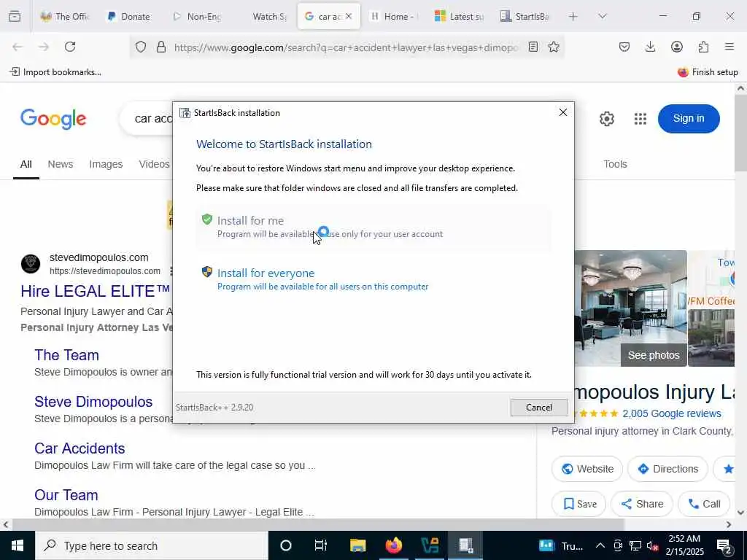Open Firefox extensions icon
Image resolution: width=747 pixels, height=560 pixels.
(x=703, y=47)
